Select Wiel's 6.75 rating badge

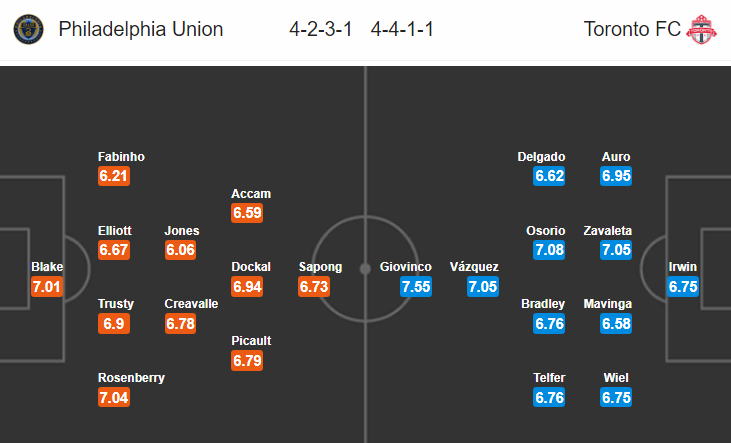coord(616,397)
